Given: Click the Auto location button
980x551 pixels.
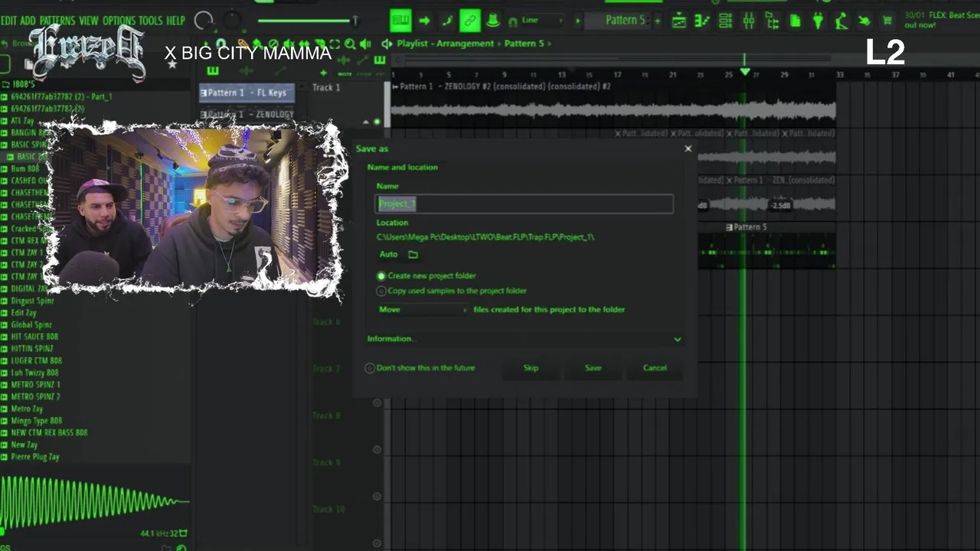Looking at the screenshot, I should [389, 254].
